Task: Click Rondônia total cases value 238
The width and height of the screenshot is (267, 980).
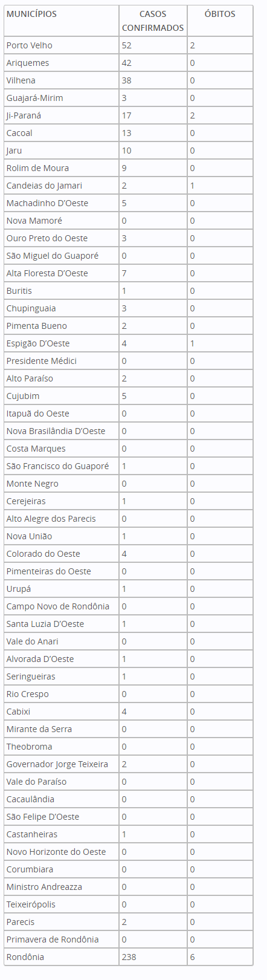Action: 153,957
